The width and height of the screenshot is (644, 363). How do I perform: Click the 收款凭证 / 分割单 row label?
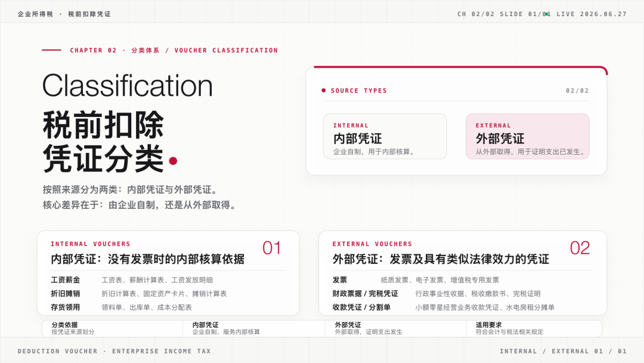tap(361, 307)
